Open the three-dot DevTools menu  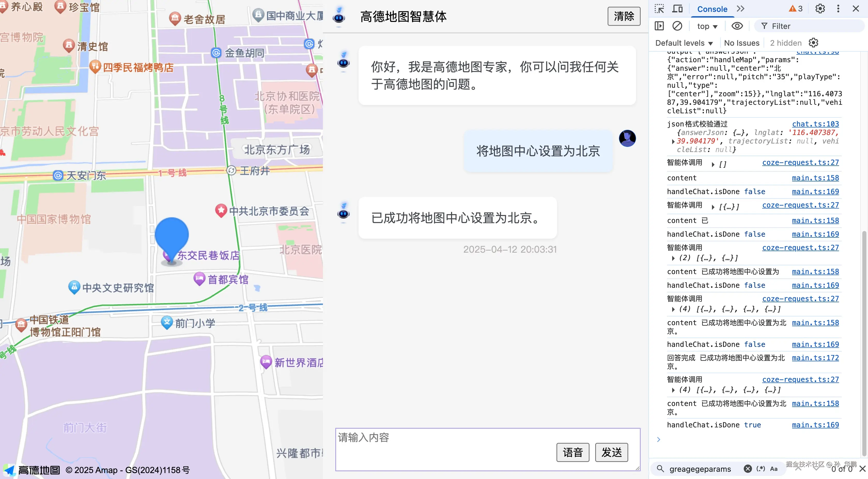coord(838,9)
